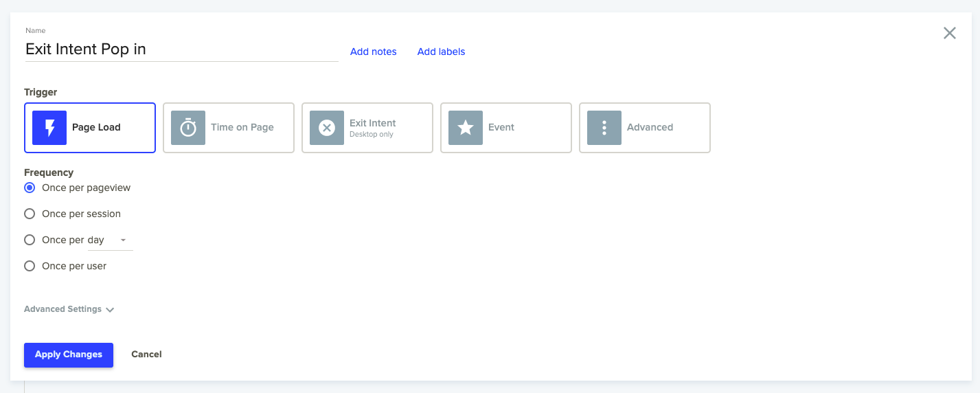Click the three-dot Advanced trigger icon
The width and height of the screenshot is (980, 393).
pos(604,128)
